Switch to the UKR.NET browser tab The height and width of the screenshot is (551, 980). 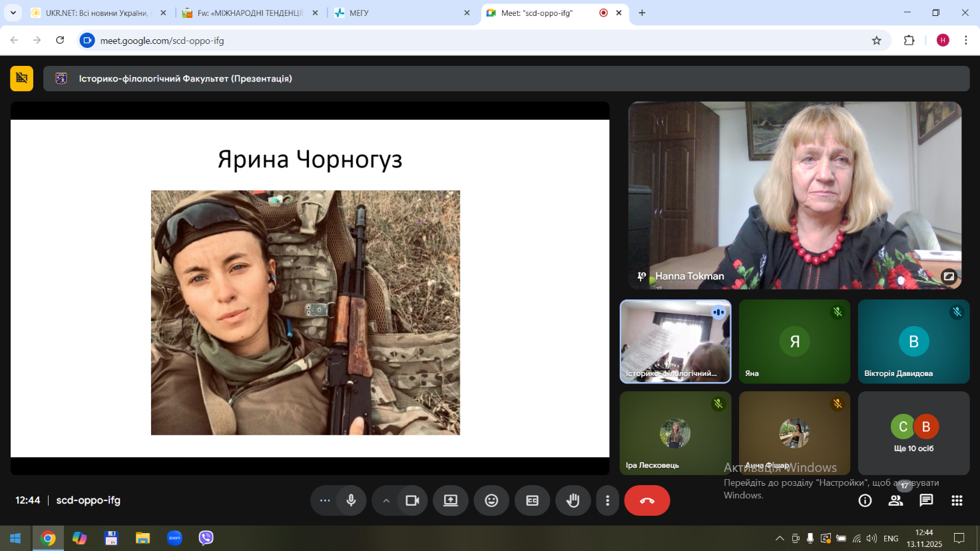(98, 13)
